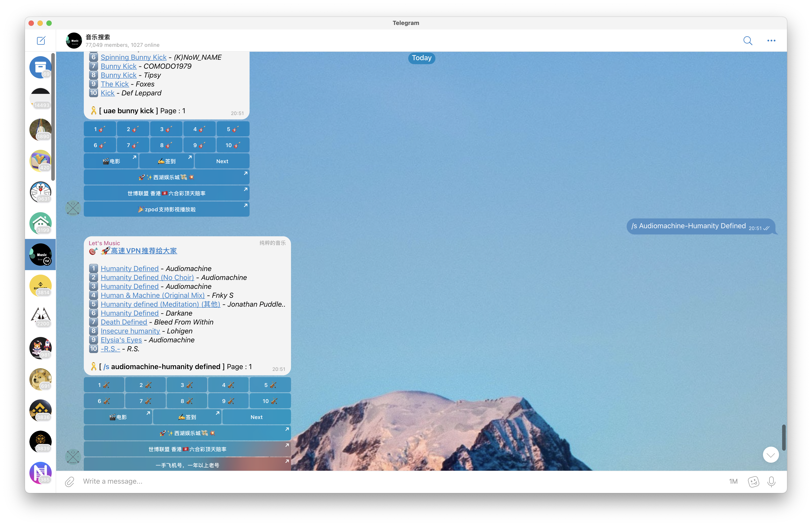
Task: Open the chat with 1890 unread badge
Action: point(40,130)
